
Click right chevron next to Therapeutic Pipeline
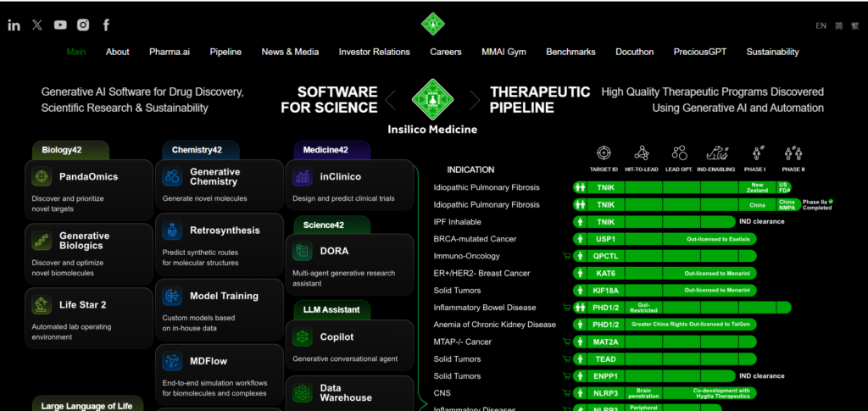pyautogui.click(x=475, y=100)
